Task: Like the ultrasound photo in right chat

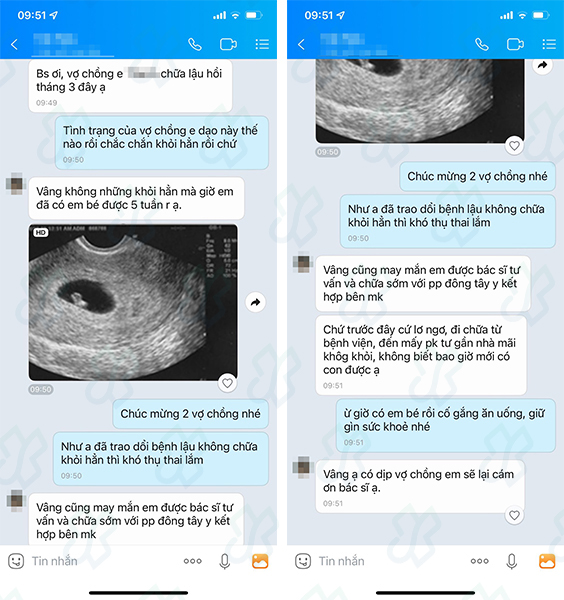Action: point(514,146)
